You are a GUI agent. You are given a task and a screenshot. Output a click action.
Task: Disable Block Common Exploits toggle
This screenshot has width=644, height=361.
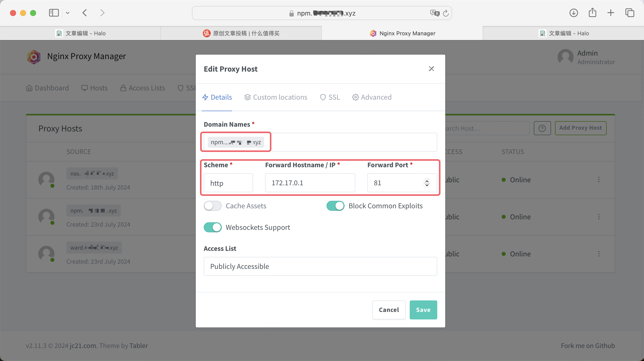click(x=335, y=206)
